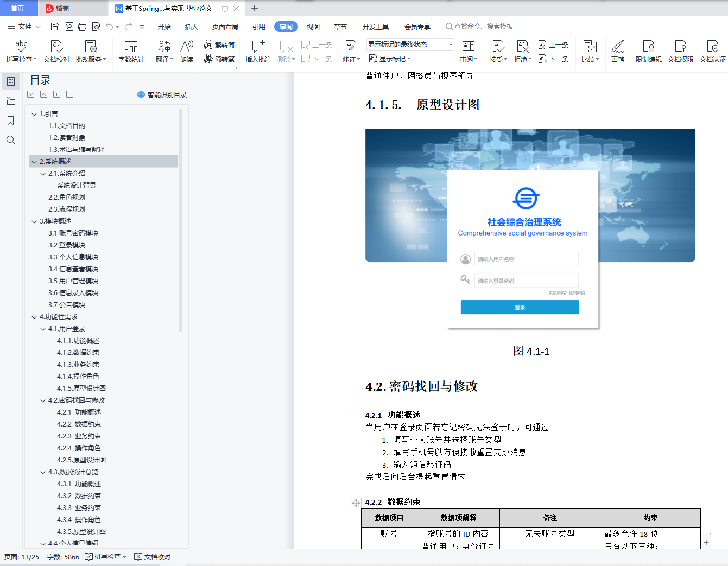Viewport: 728px width, 566px height.
Task: Go to previous revision with 上一条 beside 拒绝
Action: (x=553, y=44)
